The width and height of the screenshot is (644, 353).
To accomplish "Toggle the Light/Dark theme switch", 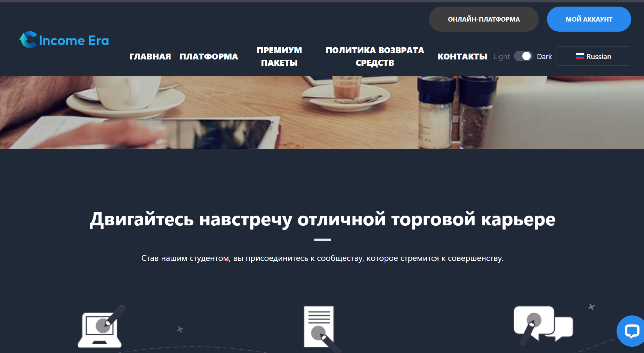I will (x=523, y=56).
